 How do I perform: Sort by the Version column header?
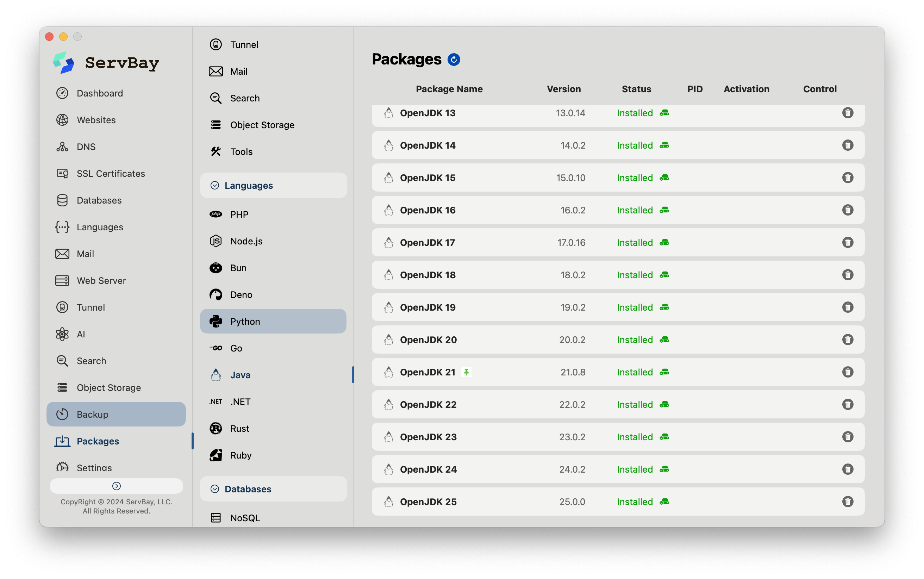pyautogui.click(x=563, y=89)
